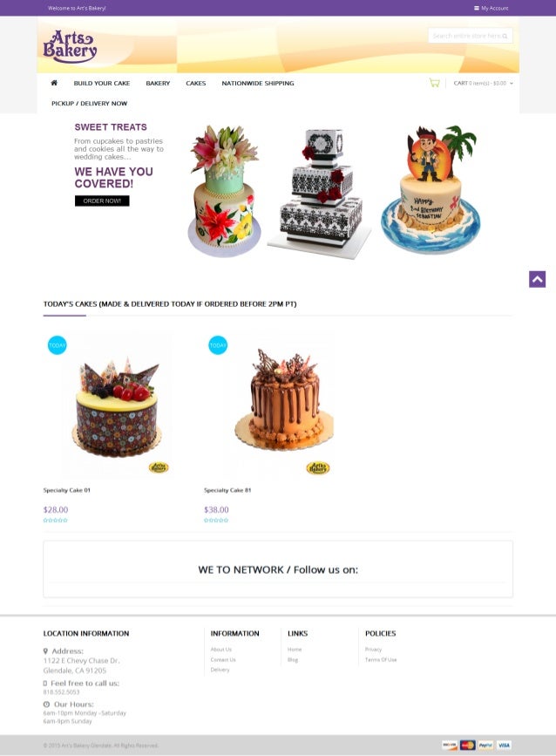The image size is (556, 756).
Task: Click the star rating under $28.00 cake
Action: [x=56, y=521]
